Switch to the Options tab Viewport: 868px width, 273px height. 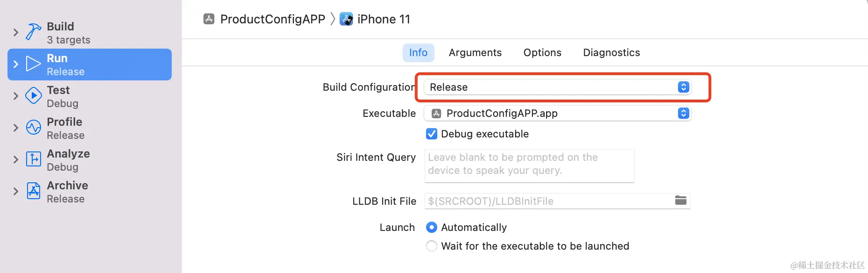point(542,53)
